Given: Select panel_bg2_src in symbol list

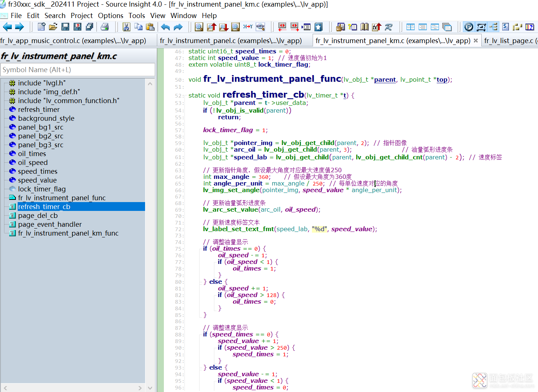Looking at the screenshot, I should click(41, 136).
